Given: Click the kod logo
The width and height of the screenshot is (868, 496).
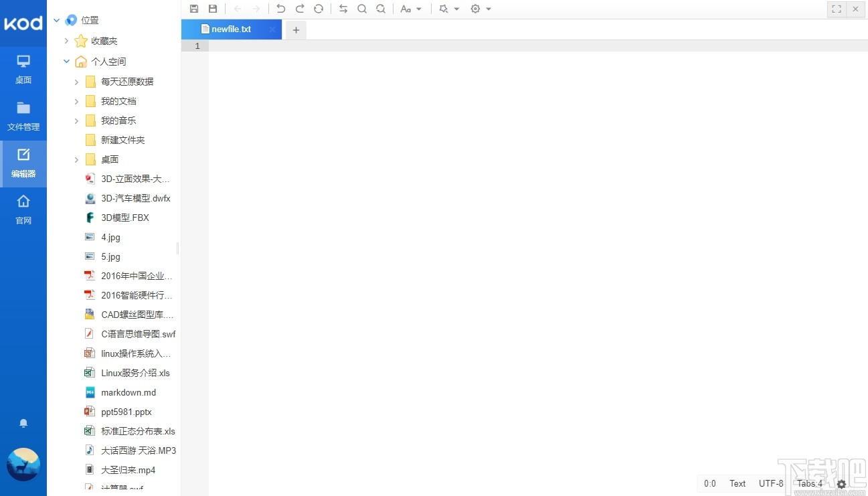Looking at the screenshot, I should (x=23, y=23).
